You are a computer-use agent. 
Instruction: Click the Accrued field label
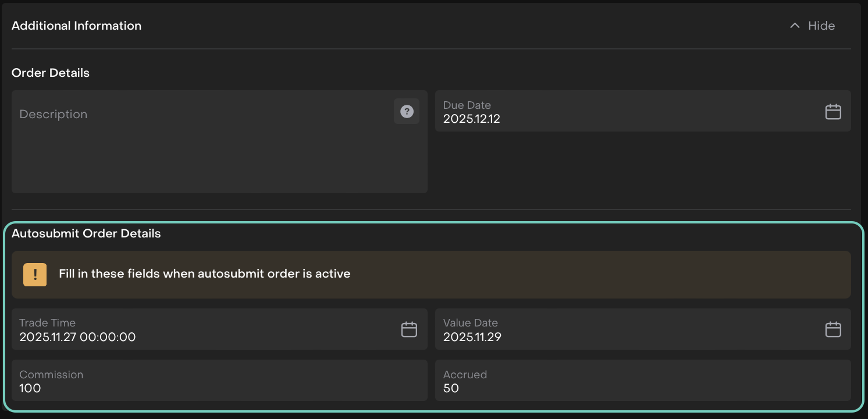[465, 374]
